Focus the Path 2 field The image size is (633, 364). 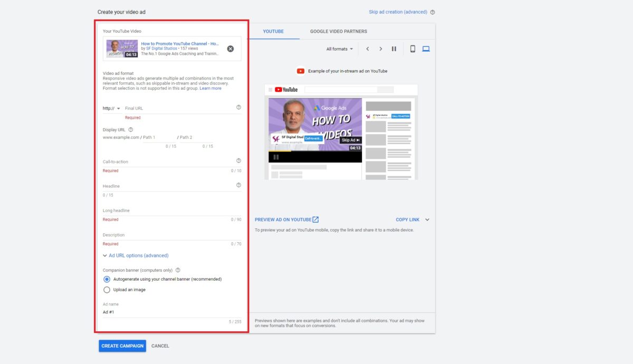(x=196, y=137)
